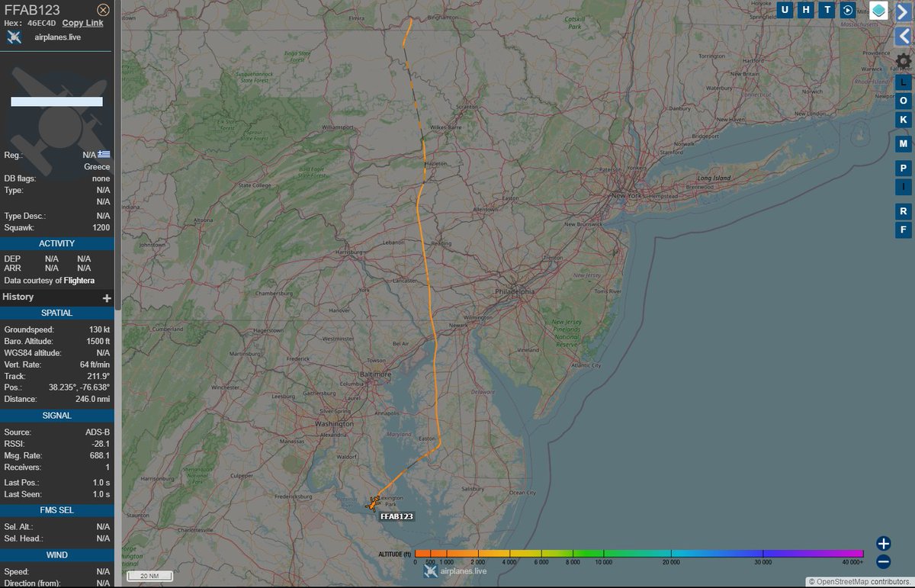Toggle the H map button

(806, 10)
